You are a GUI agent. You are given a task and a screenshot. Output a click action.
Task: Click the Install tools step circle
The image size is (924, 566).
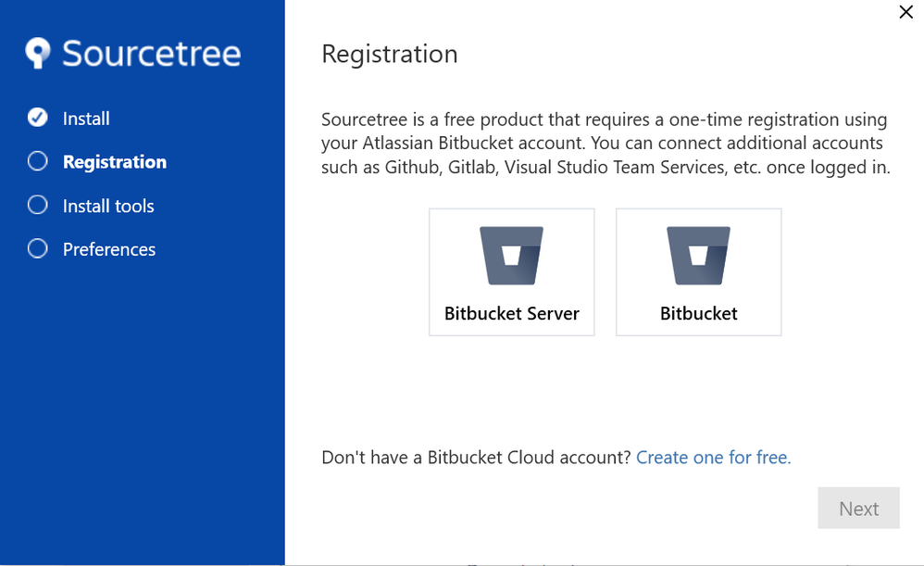[38, 205]
